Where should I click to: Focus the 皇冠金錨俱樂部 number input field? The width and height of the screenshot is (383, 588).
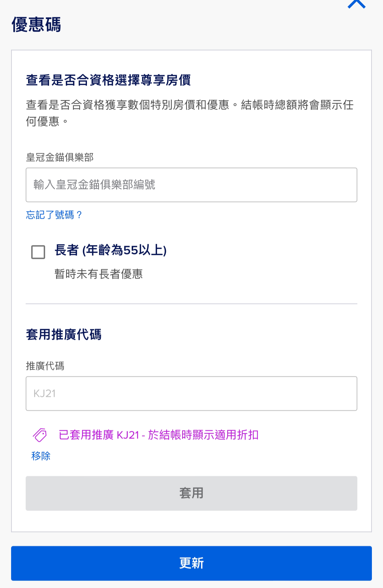coord(191,185)
